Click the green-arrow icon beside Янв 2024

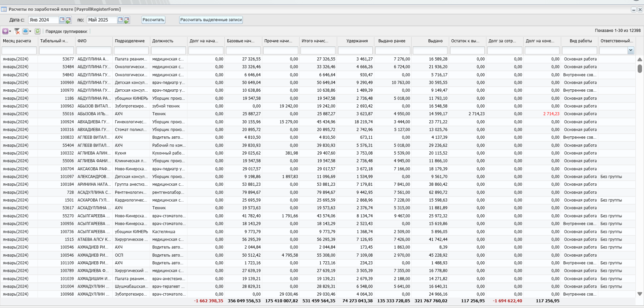click(68, 20)
